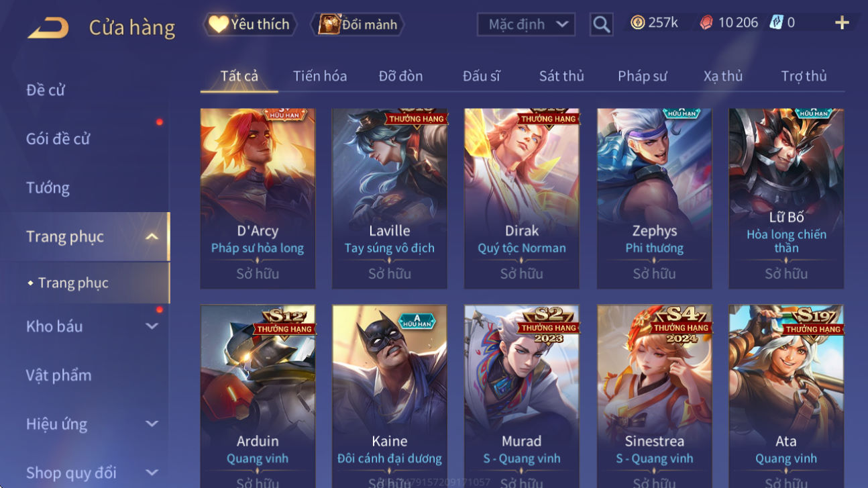
Task: Click the heart icon in Yêu thích
Action: [218, 24]
